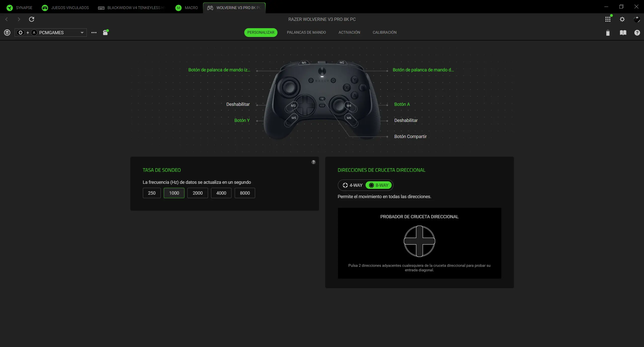Click the M4 Botón A assignment label
Screen dimensions: 644x347
[402, 104]
